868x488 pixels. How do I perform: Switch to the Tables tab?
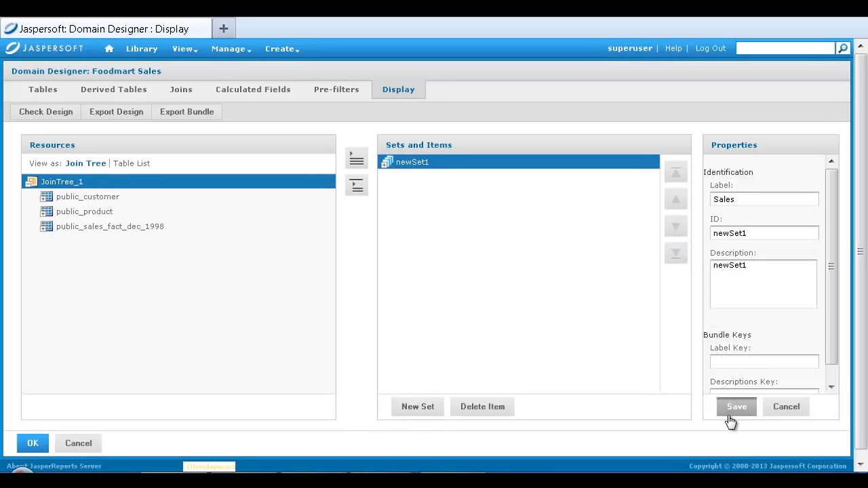(43, 89)
